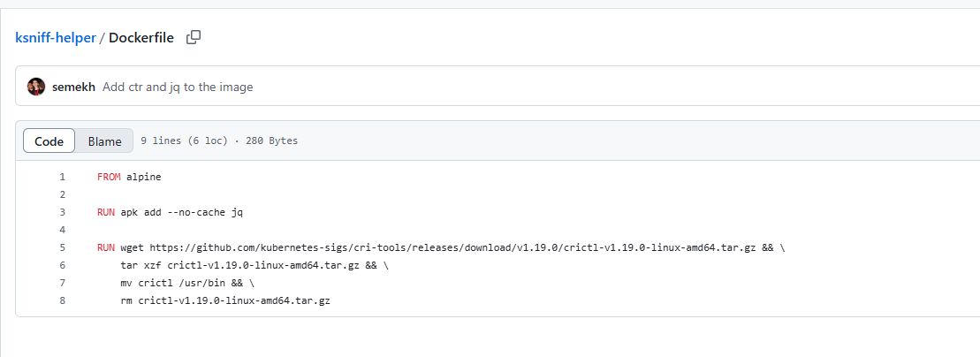The height and width of the screenshot is (357, 980).
Task: Select line number 7 in the gutter
Action: point(63,284)
